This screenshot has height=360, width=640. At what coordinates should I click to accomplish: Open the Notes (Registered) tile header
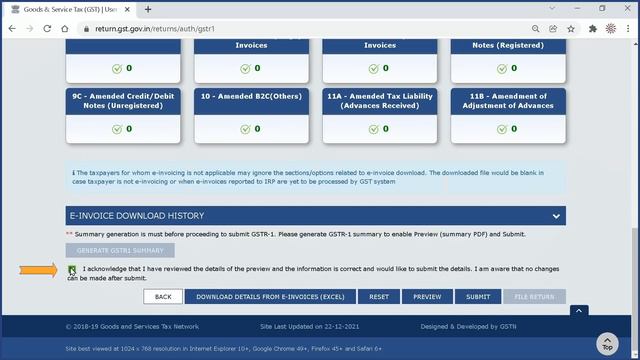tap(508, 46)
